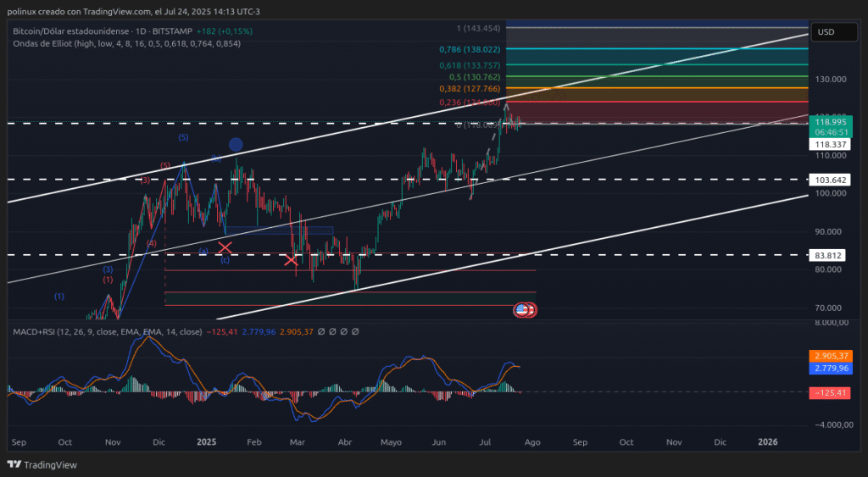The image size is (868, 477).
Task: Click the blue (1) Elliott wave label near October
Action: [58, 296]
